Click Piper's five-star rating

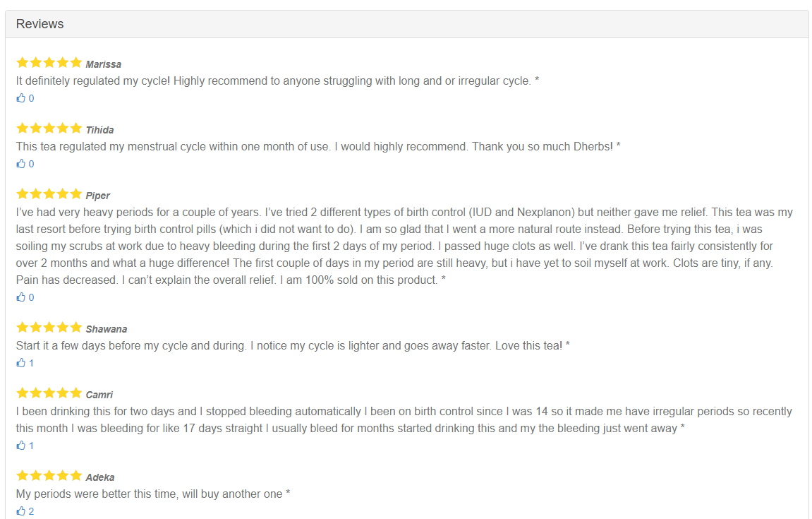(x=49, y=194)
